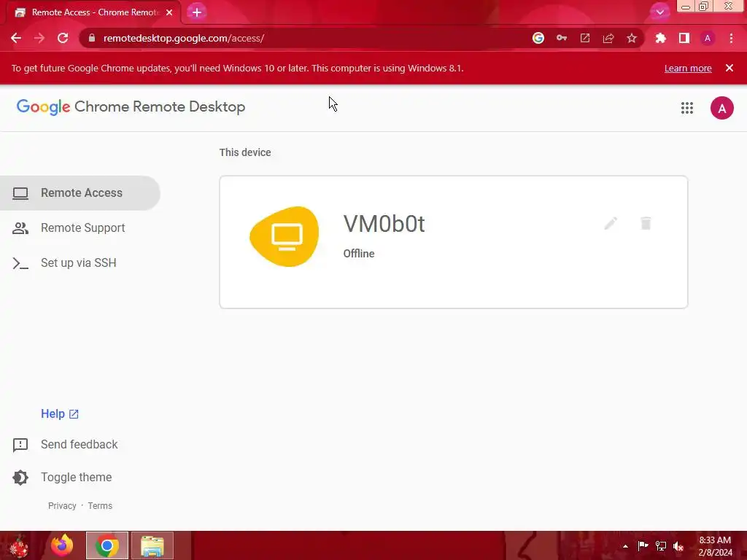747x560 pixels.
Task: Open the Help link
Action: (x=60, y=414)
